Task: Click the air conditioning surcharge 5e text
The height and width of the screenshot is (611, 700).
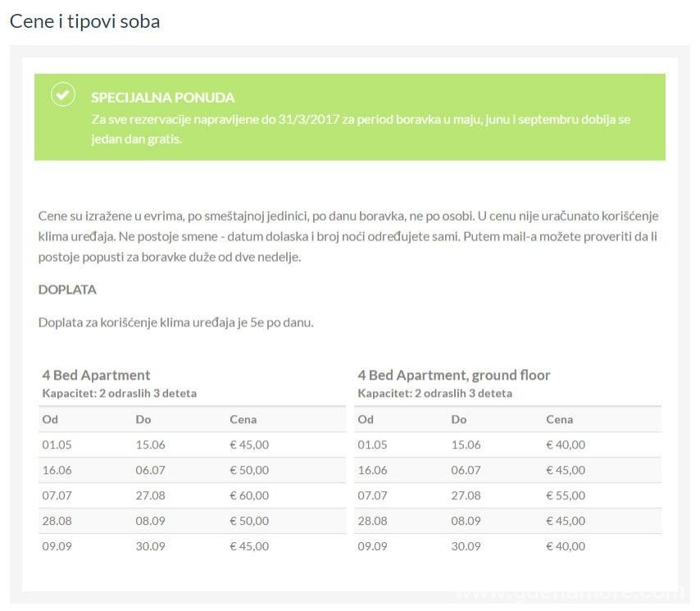Action: click(x=176, y=322)
